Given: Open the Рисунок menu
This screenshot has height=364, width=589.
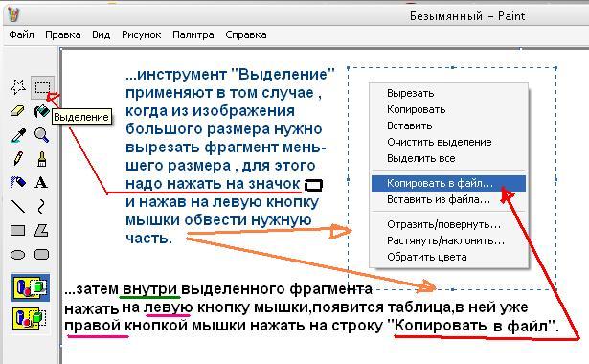Looking at the screenshot, I should 141,34.
